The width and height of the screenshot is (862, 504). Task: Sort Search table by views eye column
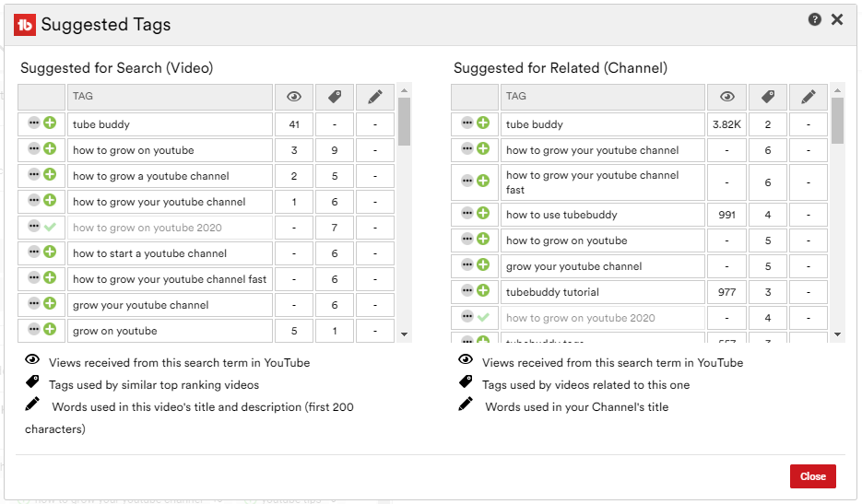(294, 97)
